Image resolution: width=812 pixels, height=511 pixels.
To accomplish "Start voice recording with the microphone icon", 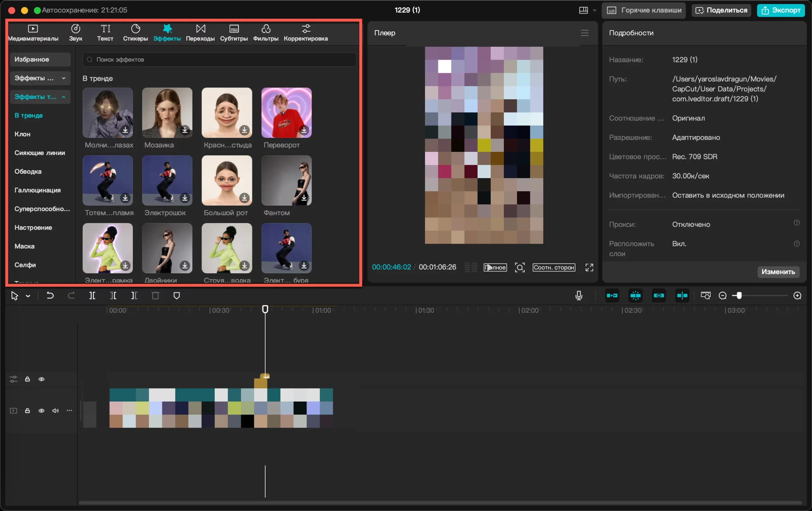I will pos(579,296).
